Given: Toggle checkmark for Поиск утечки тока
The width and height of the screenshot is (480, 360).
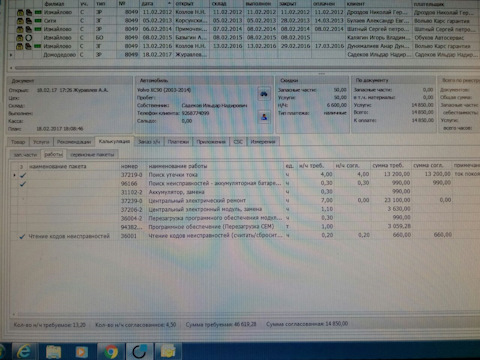Looking at the screenshot, I should point(23,175).
